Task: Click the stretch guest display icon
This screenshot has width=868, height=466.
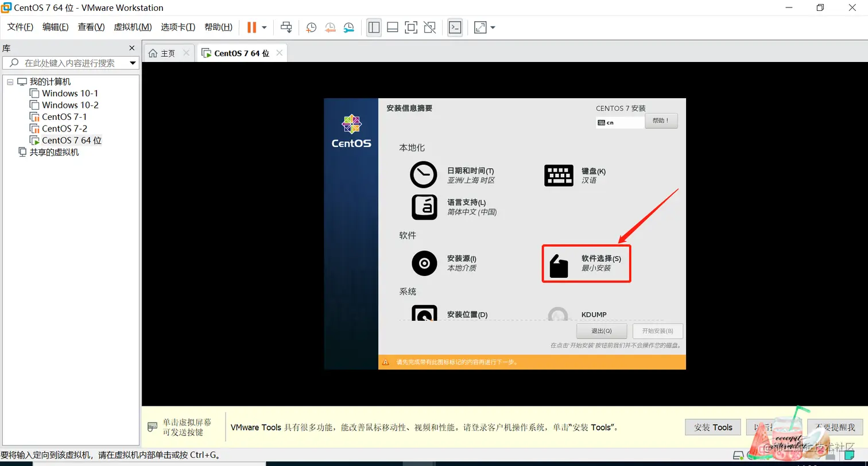Action: (480, 27)
